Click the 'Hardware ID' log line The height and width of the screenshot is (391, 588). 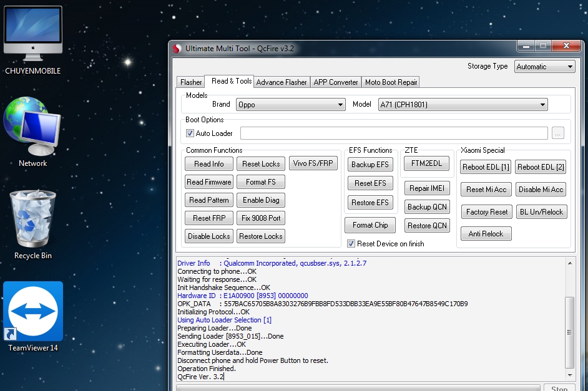point(243,296)
